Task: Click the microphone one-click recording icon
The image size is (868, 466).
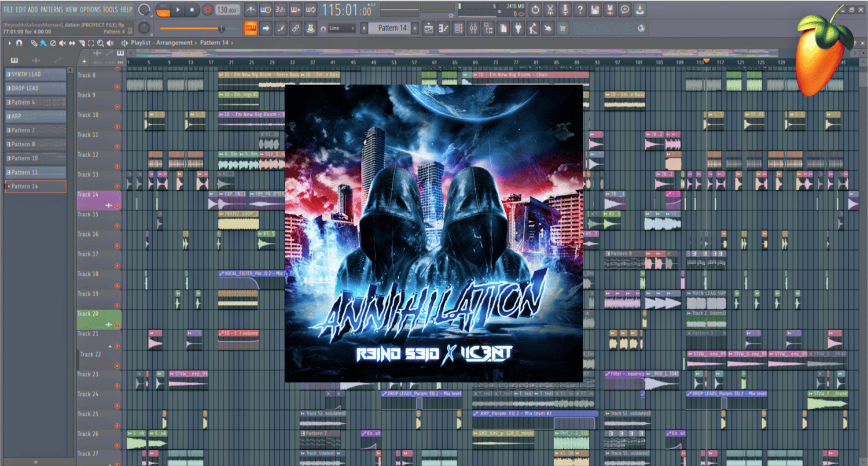Action: (x=565, y=10)
